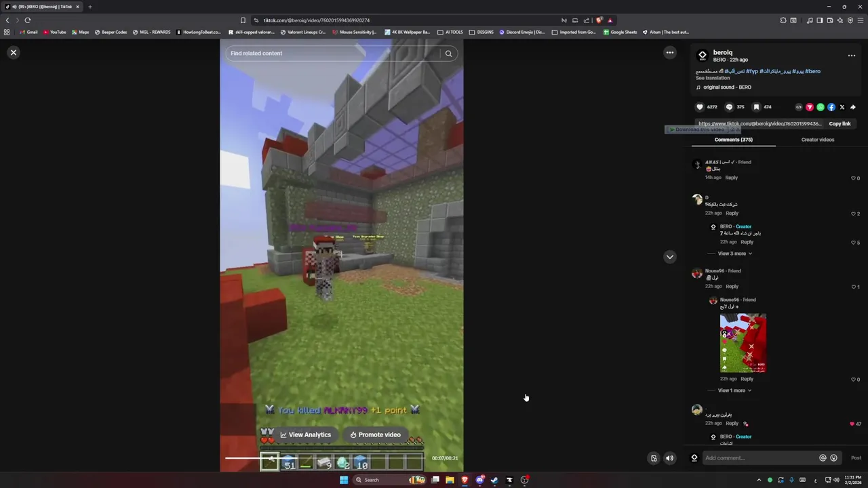Open image thumbnail in Nouno96 reply
The height and width of the screenshot is (488, 868).
(x=743, y=343)
